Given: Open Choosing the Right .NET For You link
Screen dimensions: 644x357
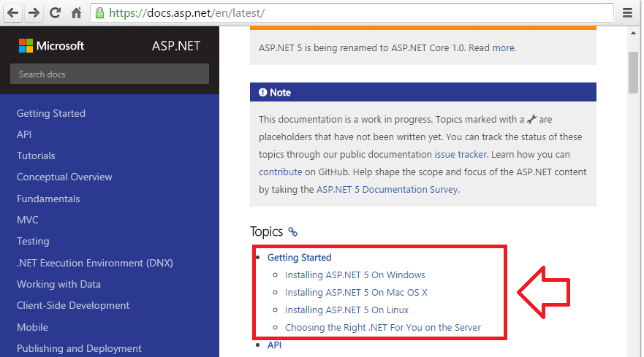Looking at the screenshot, I should click(383, 328).
